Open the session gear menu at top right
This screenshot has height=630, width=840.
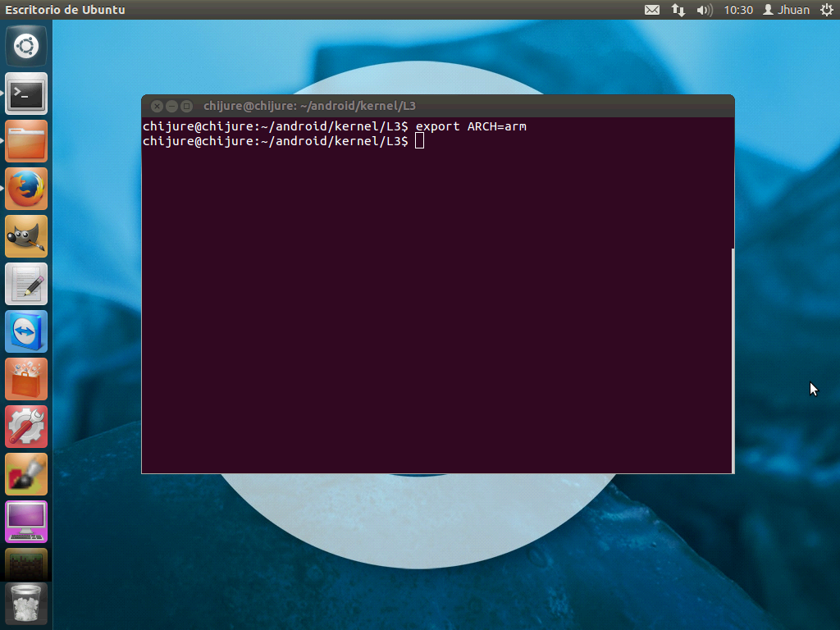(828, 10)
